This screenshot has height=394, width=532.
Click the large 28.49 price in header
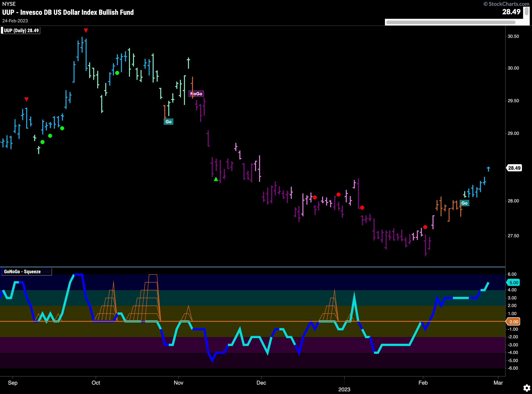511,12
